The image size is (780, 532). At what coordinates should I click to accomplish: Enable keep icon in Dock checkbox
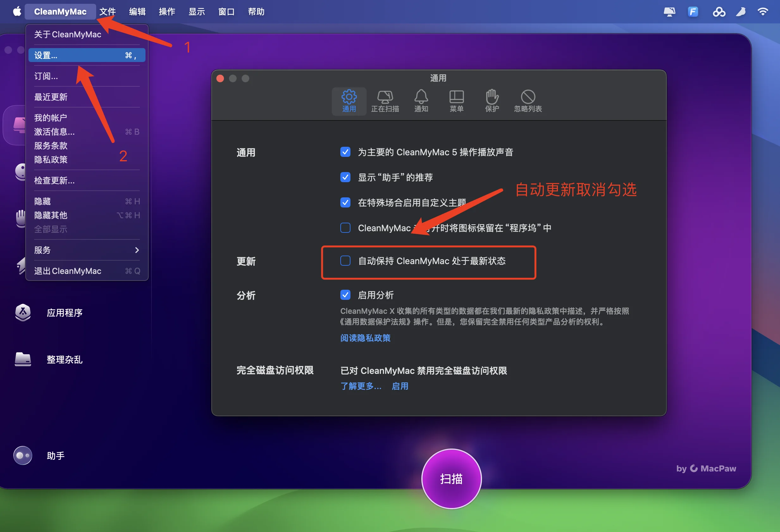pos(345,228)
